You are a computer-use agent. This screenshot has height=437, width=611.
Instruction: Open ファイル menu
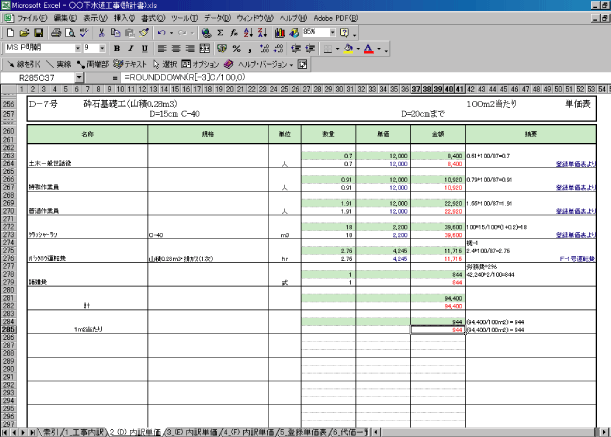[x=32, y=18]
